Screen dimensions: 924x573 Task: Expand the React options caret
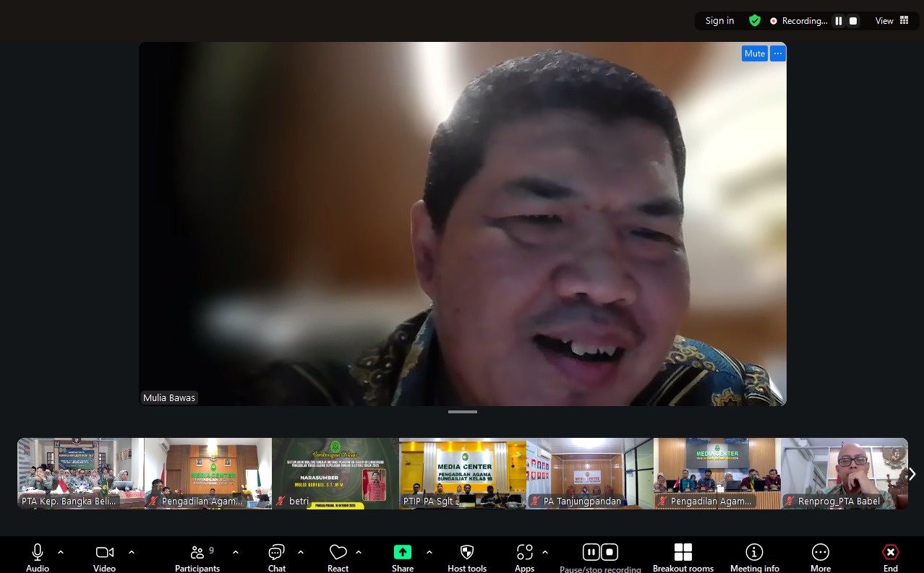[359, 552]
